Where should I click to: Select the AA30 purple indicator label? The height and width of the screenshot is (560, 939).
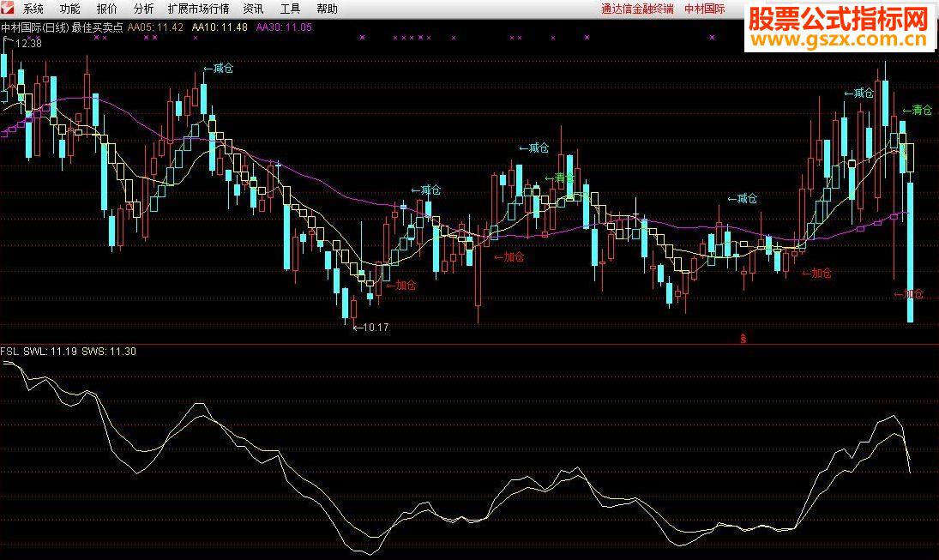pyautogui.click(x=285, y=27)
